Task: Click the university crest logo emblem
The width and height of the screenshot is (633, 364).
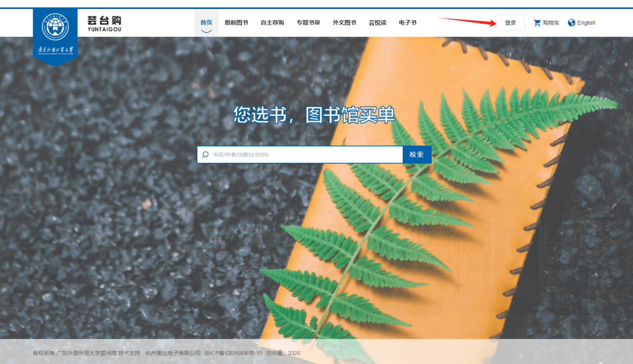Action: tap(55, 27)
